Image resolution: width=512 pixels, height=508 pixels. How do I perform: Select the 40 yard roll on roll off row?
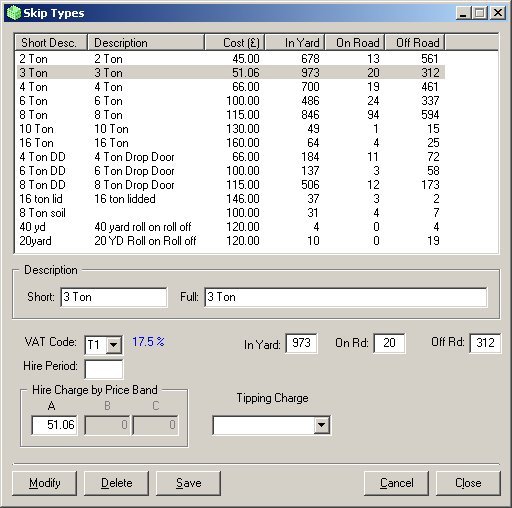(231, 227)
